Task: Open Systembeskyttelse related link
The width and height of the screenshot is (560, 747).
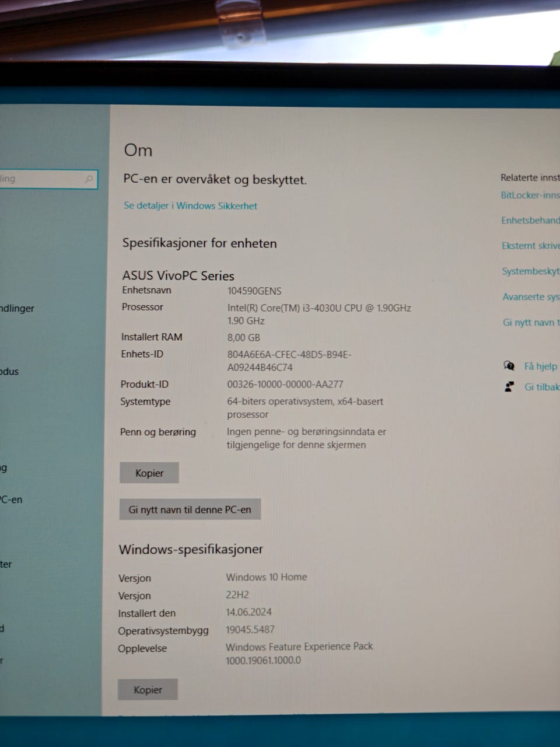Action: (x=531, y=271)
